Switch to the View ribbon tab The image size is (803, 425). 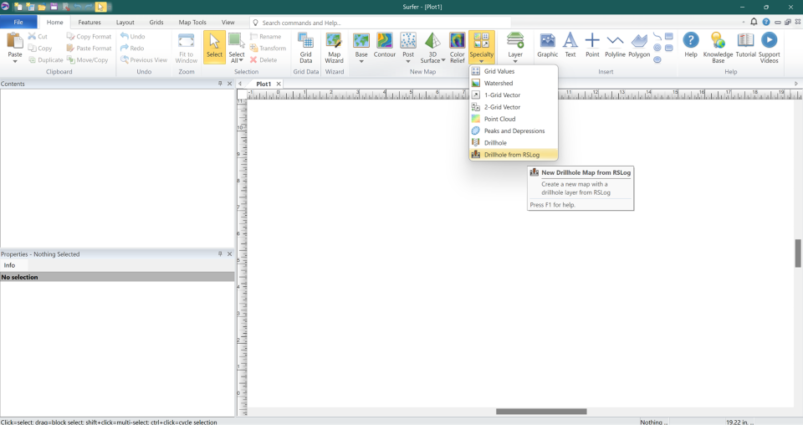coord(228,22)
